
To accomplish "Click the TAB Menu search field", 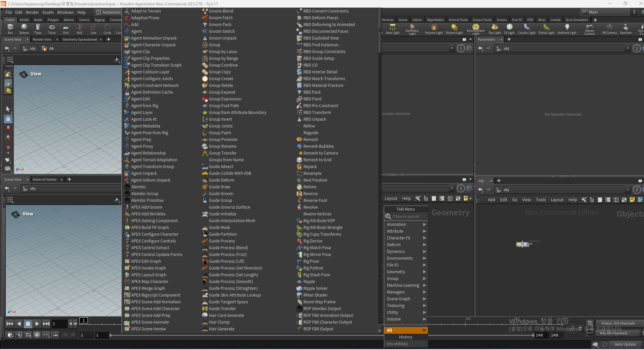I will [x=406, y=216].
